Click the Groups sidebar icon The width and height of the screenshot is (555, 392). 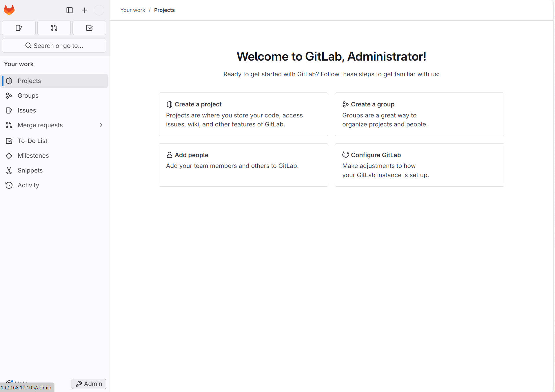click(x=9, y=96)
